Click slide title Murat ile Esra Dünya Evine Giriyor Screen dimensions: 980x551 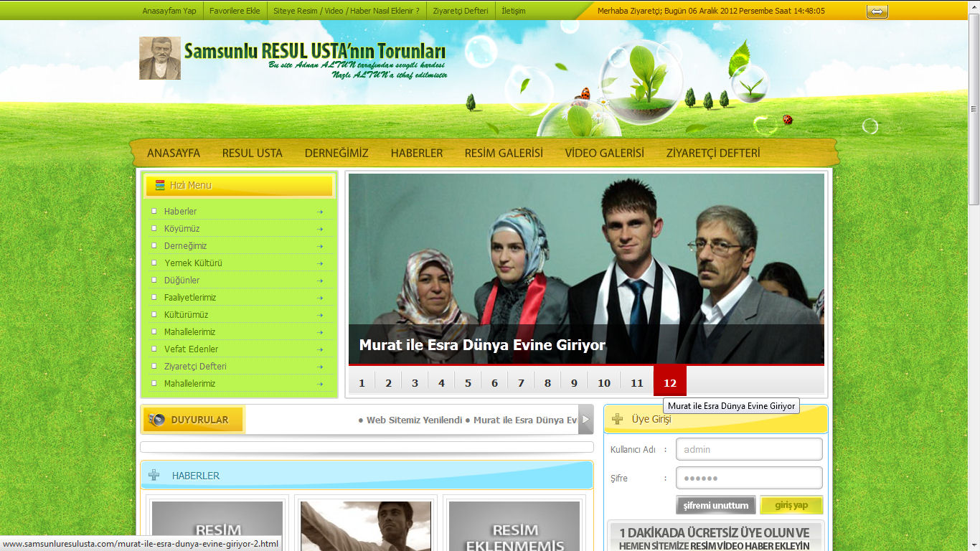(482, 345)
